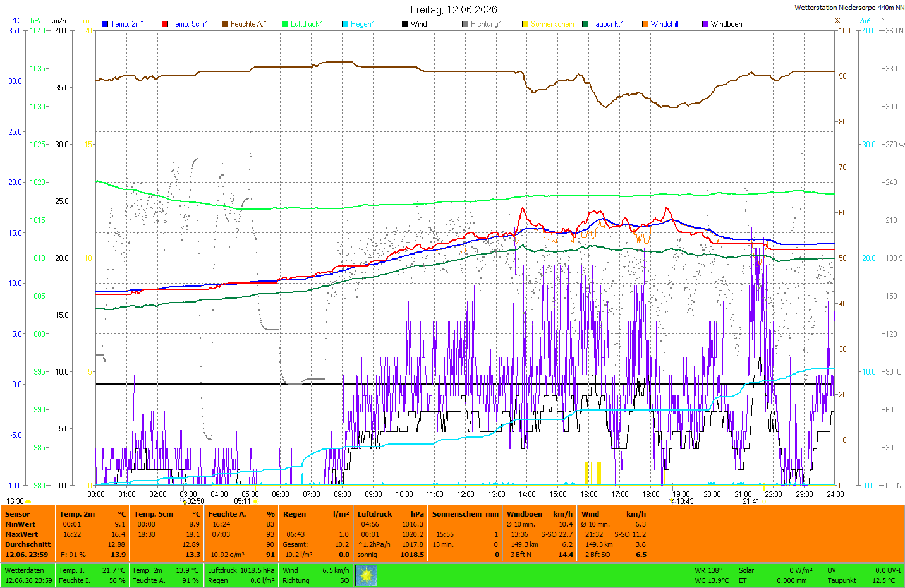
Task: Click the MinWert row label
Action: (20, 524)
